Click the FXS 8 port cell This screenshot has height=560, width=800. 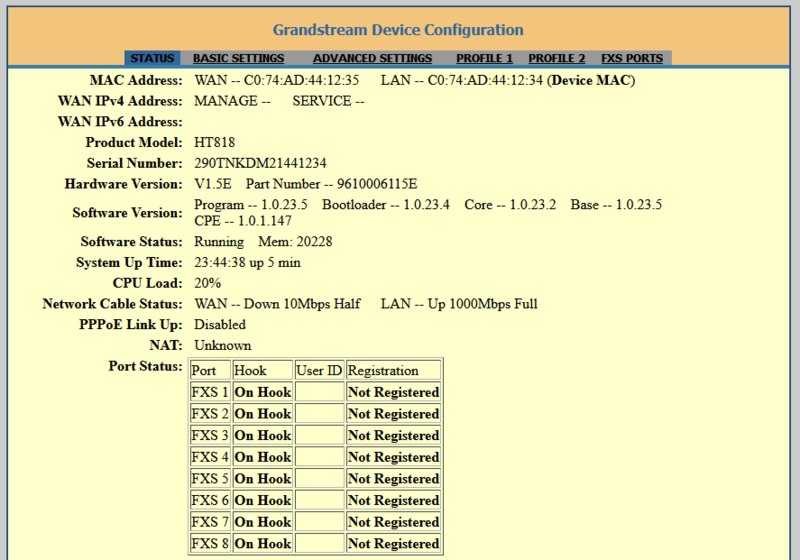pos(210,544)
